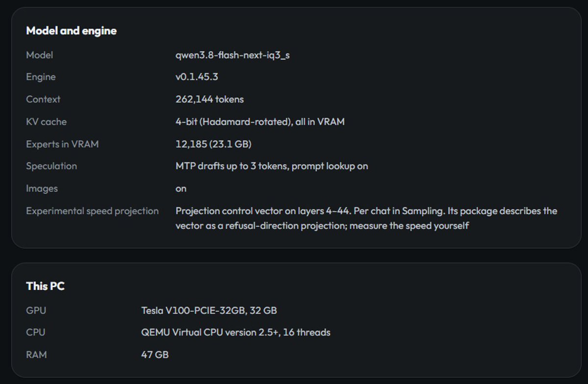Click the This PC heading
Viewport: 588px width, 384px height.
45,286
